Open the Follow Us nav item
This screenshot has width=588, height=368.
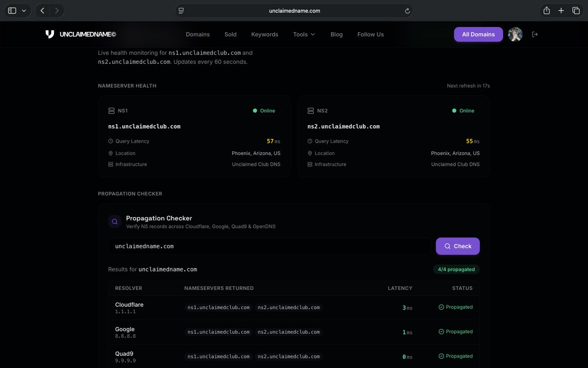coord(370,34)
